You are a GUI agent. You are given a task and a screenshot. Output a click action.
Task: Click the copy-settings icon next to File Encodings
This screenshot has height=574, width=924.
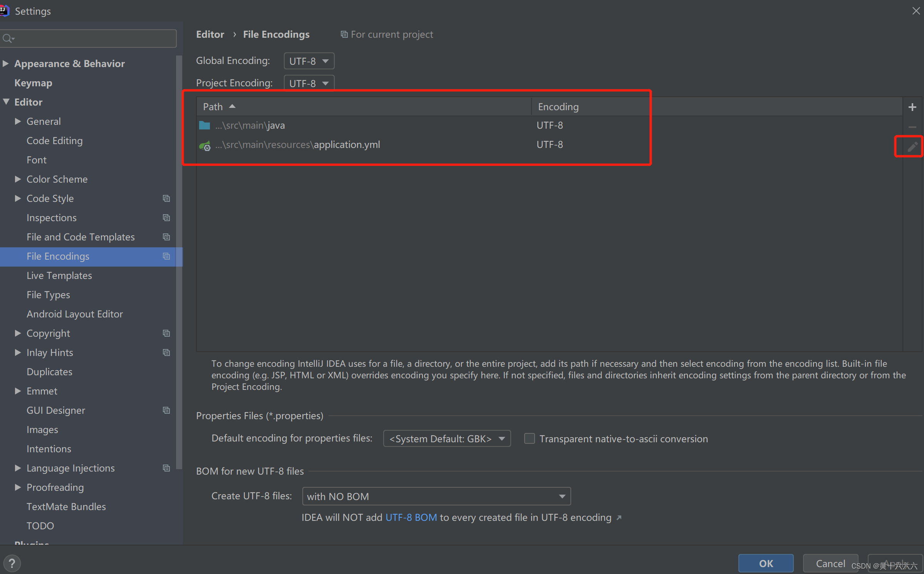click(166, 256)
